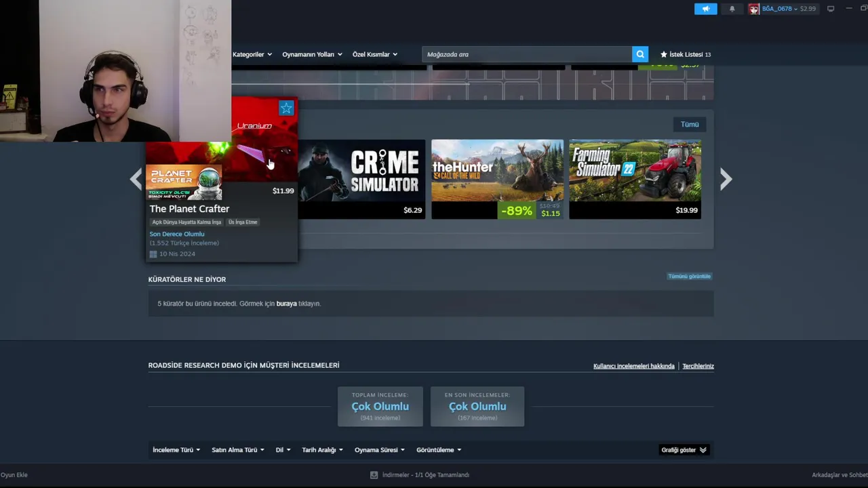Open the Crime Simulator game card

pos(361,179)
